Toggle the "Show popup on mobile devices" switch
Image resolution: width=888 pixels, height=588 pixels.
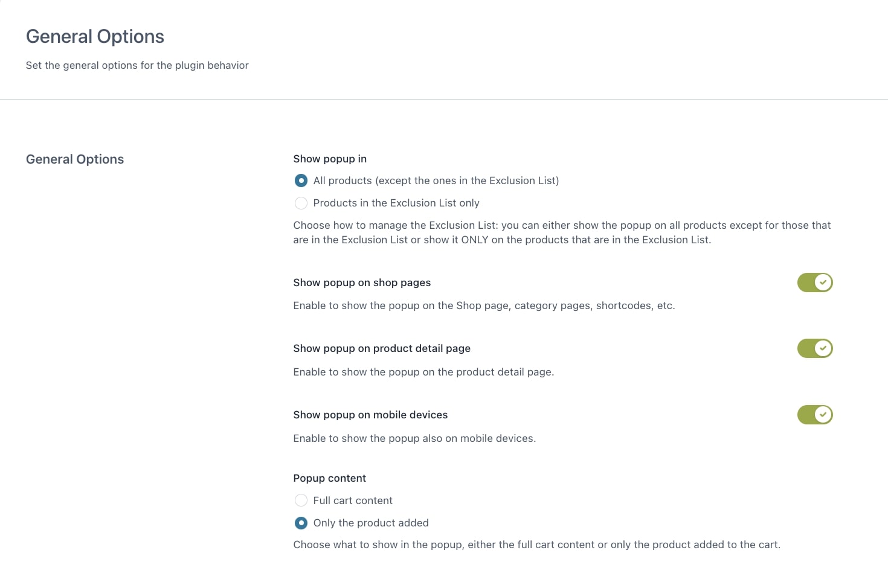point(815,415)
